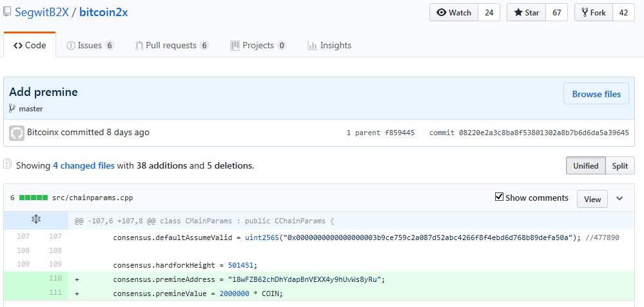Viewport: 644px width, 307px height.
Task: Click the Pull requests merge icon
Action: (x=139, y=46)
